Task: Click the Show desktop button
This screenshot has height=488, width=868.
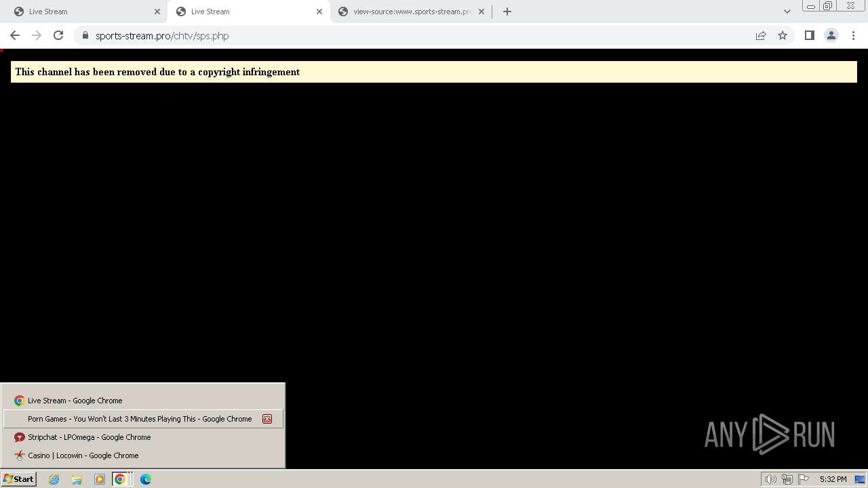Action: point(860,479)
